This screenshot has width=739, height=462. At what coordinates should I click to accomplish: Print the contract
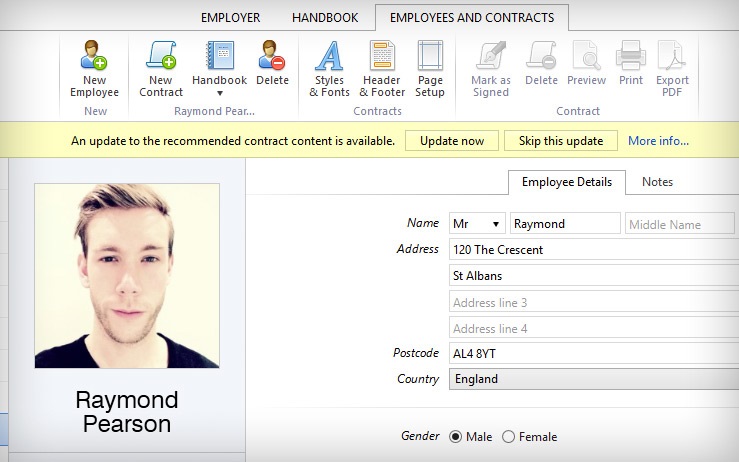[x=631, y=63]
